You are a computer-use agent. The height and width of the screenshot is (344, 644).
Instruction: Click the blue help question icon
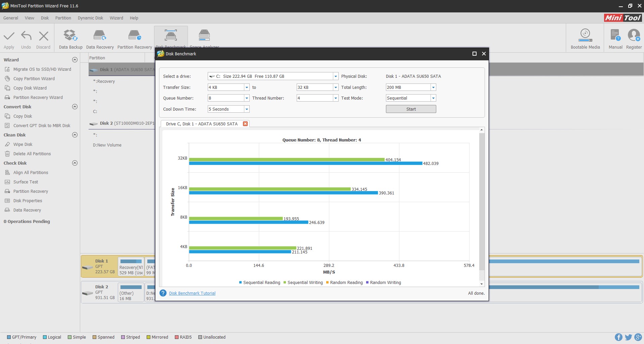pyautogui.click(x=163, y=293)
